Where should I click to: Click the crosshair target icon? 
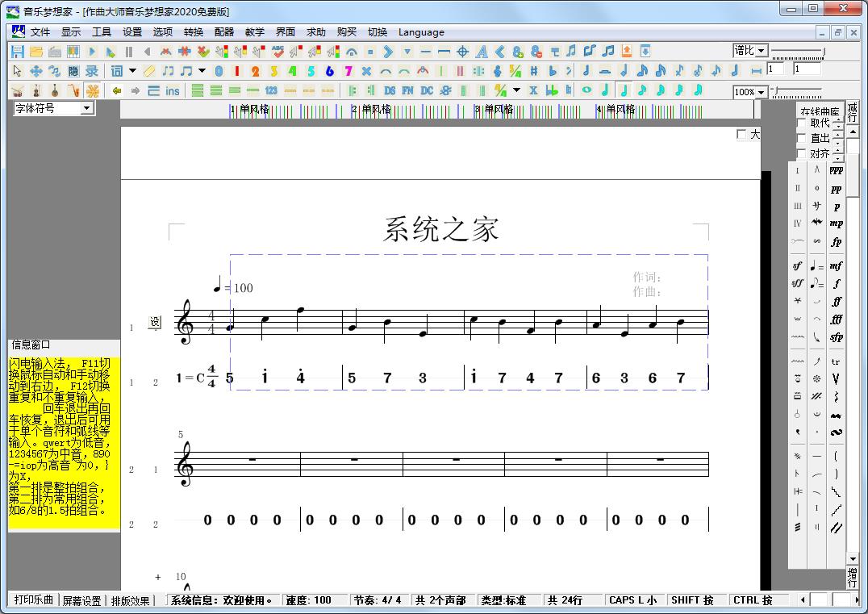click(x=463, y=52)
